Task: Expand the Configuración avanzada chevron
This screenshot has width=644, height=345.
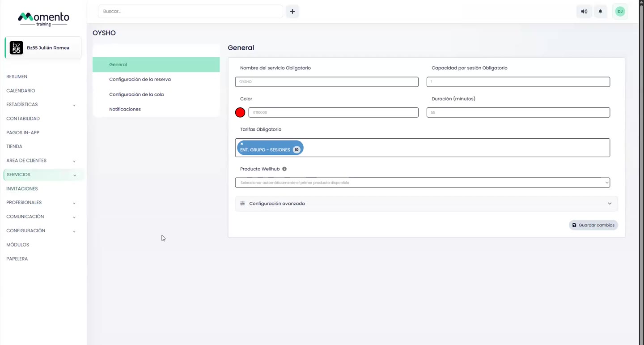Action: click(x=610, y=204)
